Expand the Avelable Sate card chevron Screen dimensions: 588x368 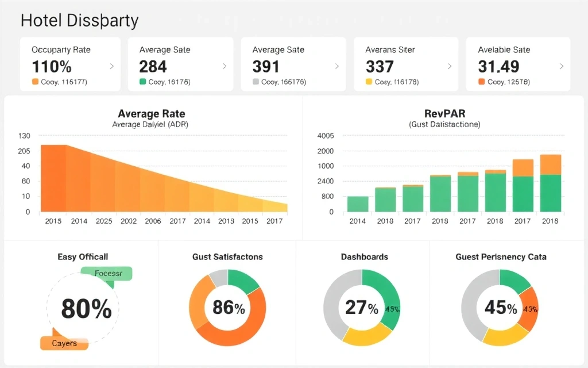click(x=562, y=66)
